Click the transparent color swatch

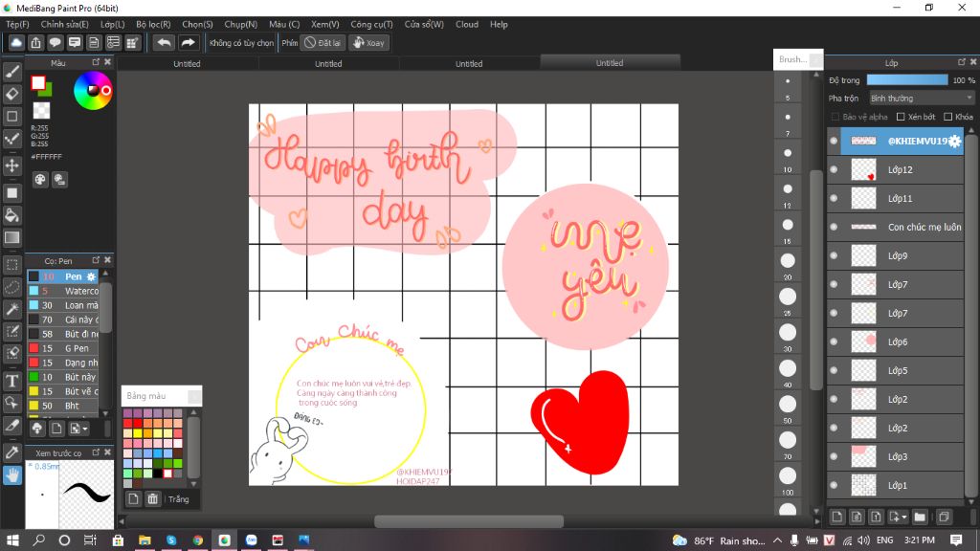41,111
